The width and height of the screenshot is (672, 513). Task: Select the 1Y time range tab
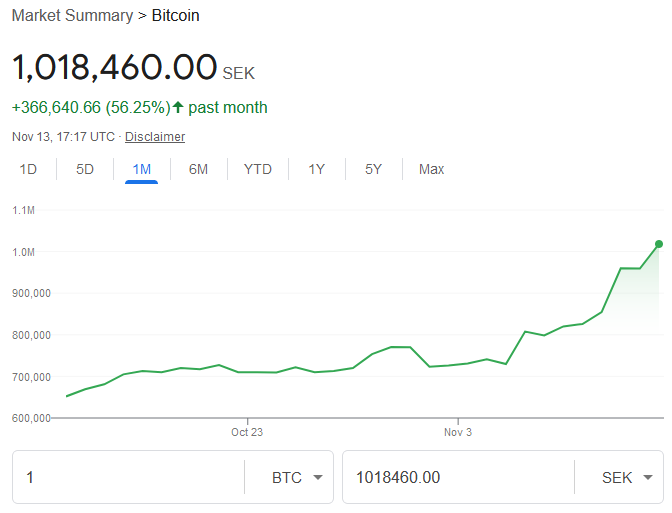[x=317, y=169]
